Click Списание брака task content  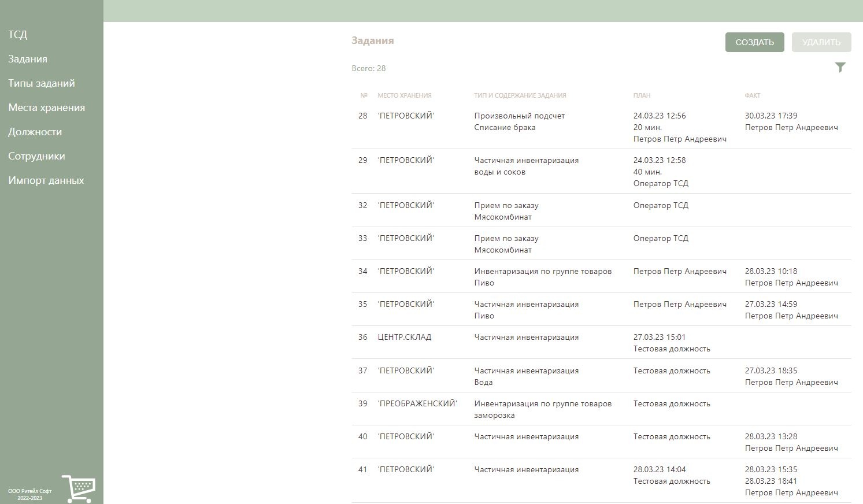(x=505, y=127)
